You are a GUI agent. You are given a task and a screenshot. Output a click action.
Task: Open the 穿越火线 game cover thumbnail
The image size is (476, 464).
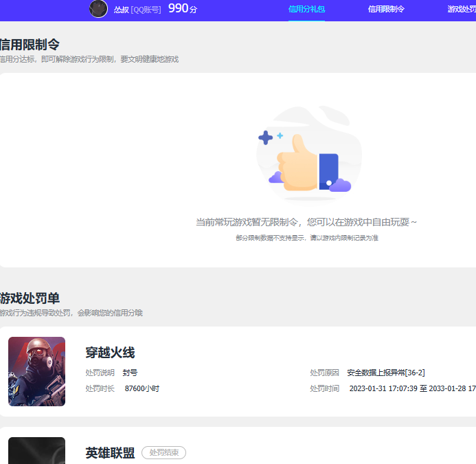36,371
